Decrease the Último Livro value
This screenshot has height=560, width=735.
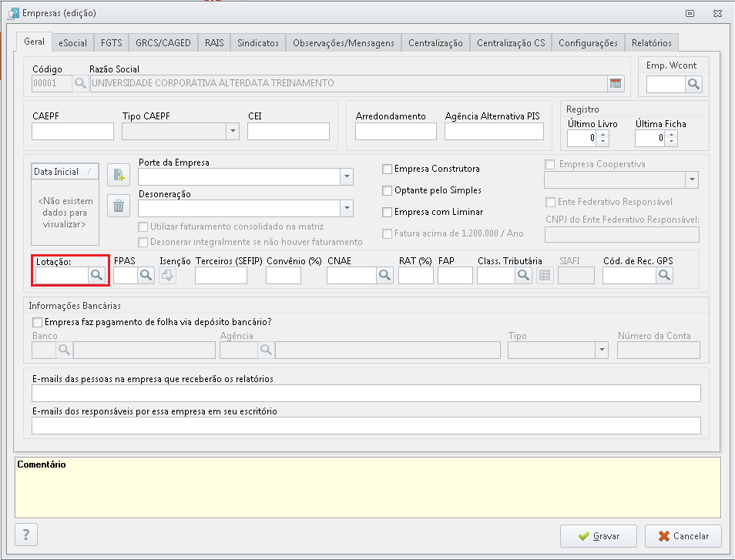(x=602, y=142)
